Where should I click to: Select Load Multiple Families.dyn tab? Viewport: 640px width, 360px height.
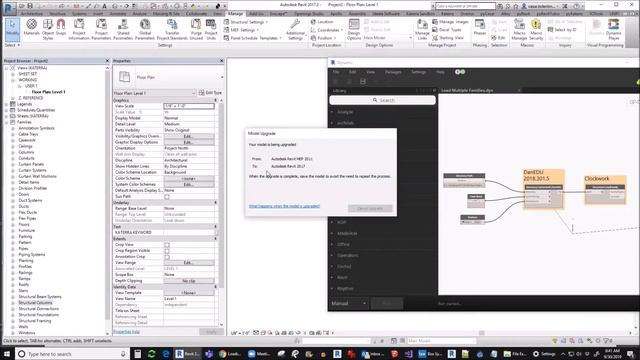[467, 90]
